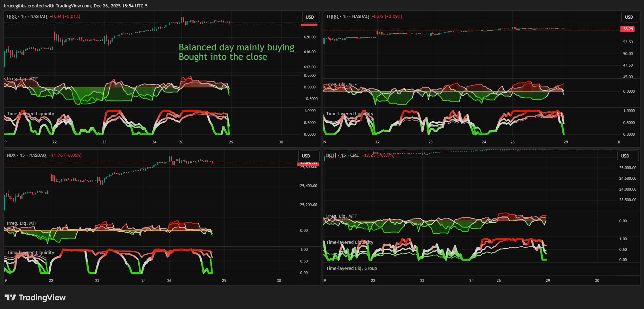Select the Time-layered Liq. Group pane label
This screenshot has width=644, height=309.
tap(351, 268)
